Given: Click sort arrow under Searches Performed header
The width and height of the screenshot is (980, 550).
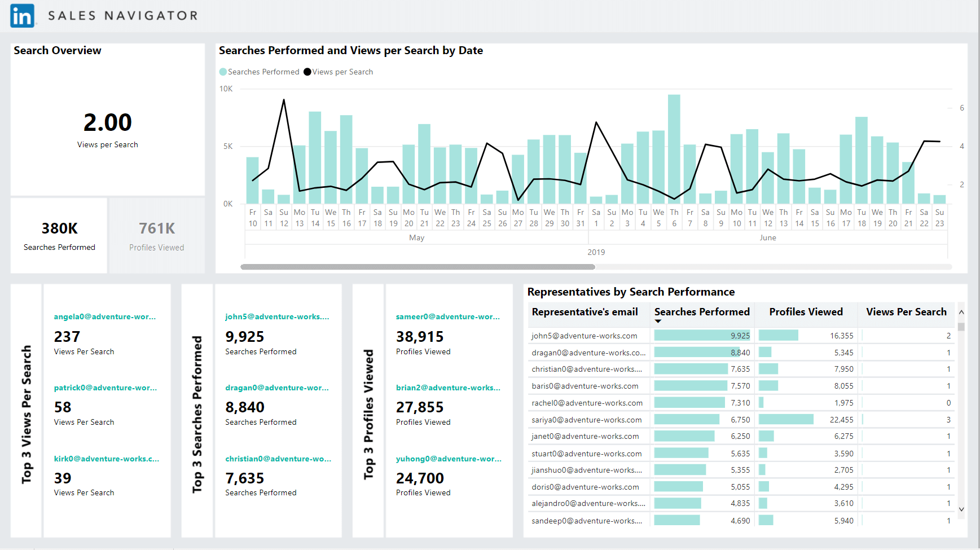Looking at the screenshot, I should (658, 322).
